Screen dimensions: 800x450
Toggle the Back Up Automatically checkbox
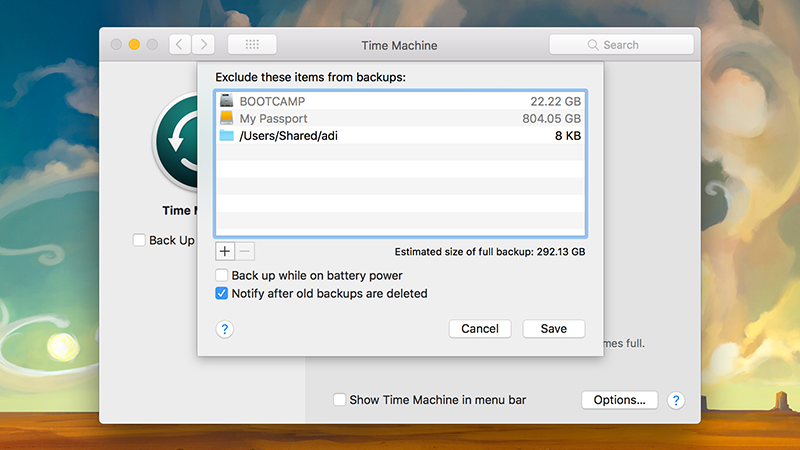(139, 240)
